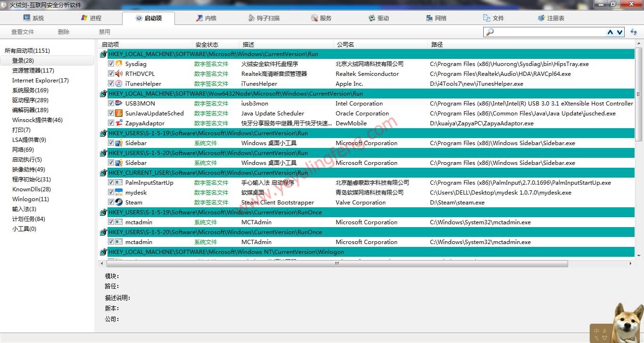
Task: Open the 注册表 tab
Action: (x=551, y=18)
